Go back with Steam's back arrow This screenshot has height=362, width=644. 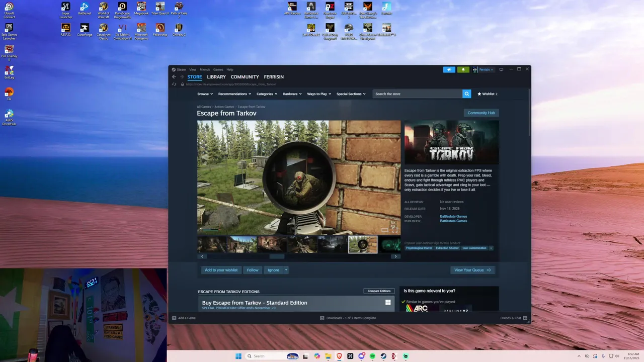174,77
